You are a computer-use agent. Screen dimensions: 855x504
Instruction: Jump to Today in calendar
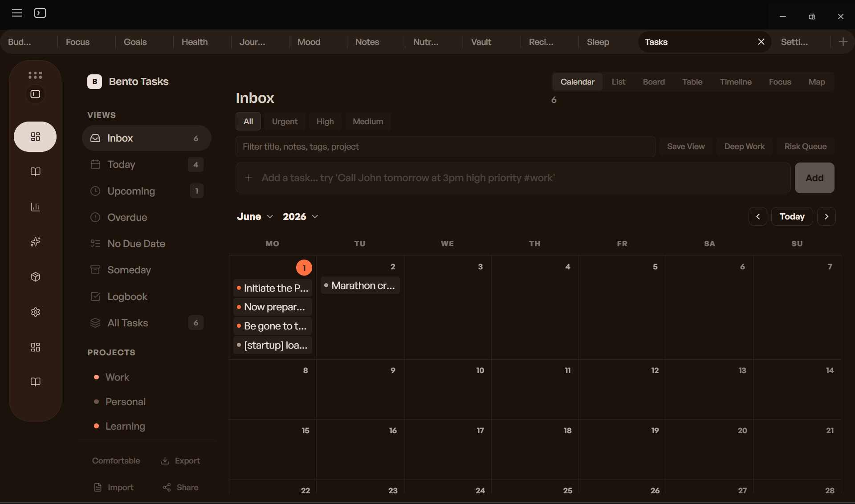tap(792, 216)
